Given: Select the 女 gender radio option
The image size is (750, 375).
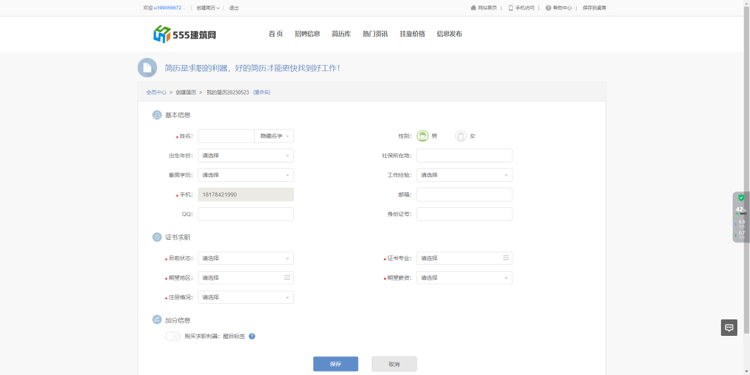Looking at the screenshot, I should (x=461, y=136).
